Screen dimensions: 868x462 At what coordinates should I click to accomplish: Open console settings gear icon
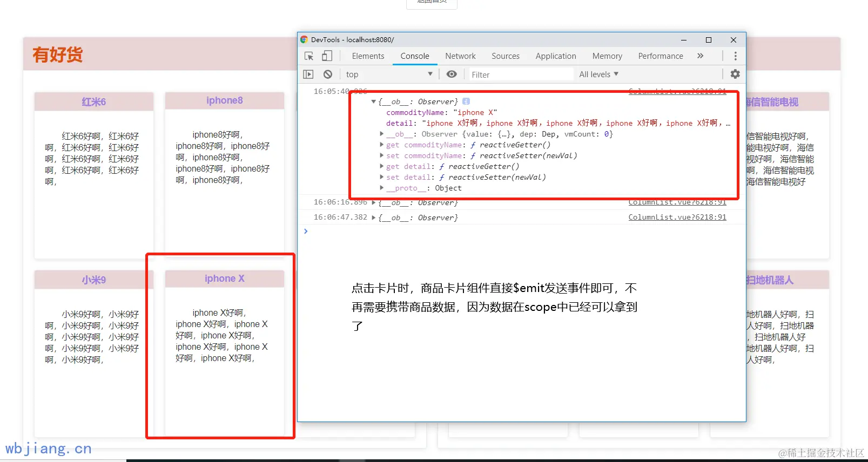click(735, 74)
